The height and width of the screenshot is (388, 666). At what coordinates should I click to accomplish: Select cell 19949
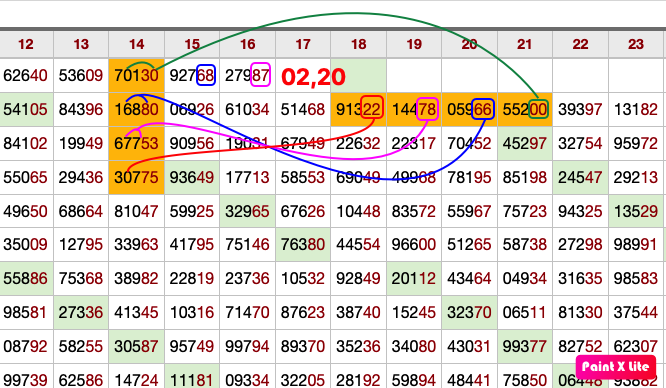point(81,144)
